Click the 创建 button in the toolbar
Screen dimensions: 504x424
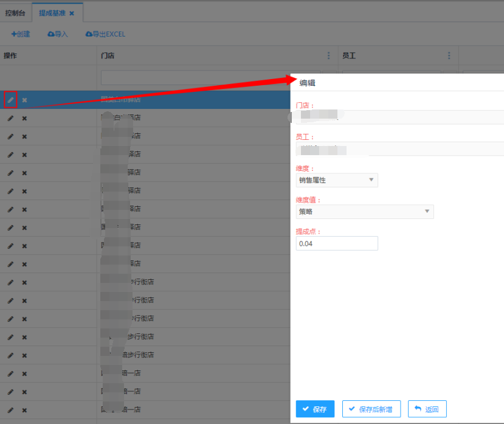(x=21, y=34)
